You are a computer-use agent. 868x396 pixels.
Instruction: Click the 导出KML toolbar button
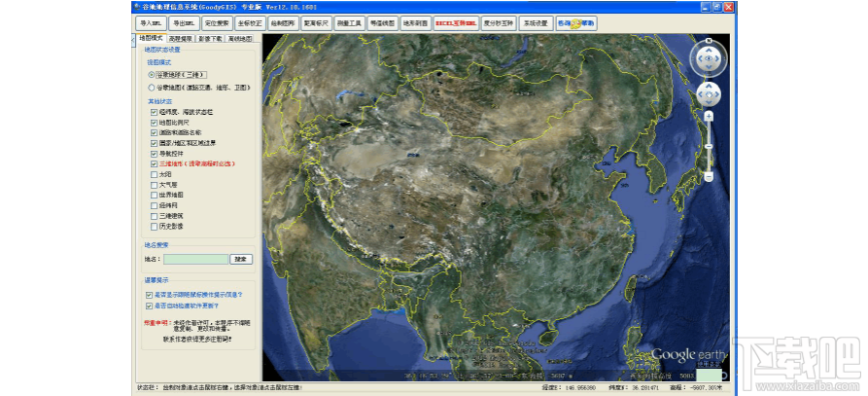(184, 23)
